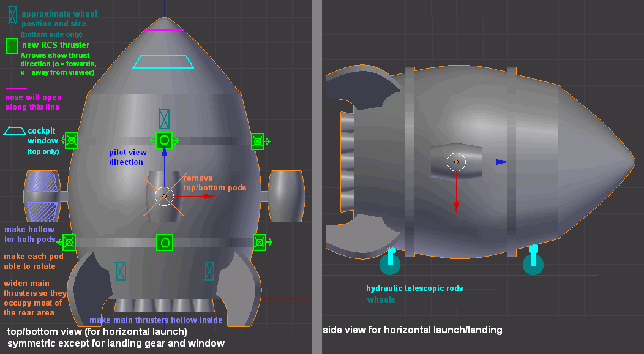Viewport: 644px width, 354px height.
Task: Click the 'new RCS thruster' label
Action: 56,45
